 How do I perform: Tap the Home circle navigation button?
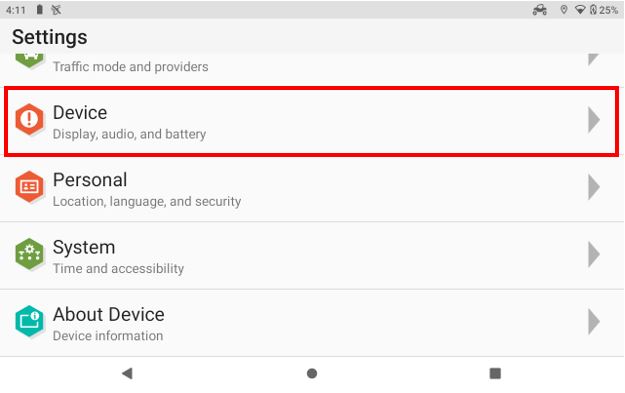[x=312, y=373]
